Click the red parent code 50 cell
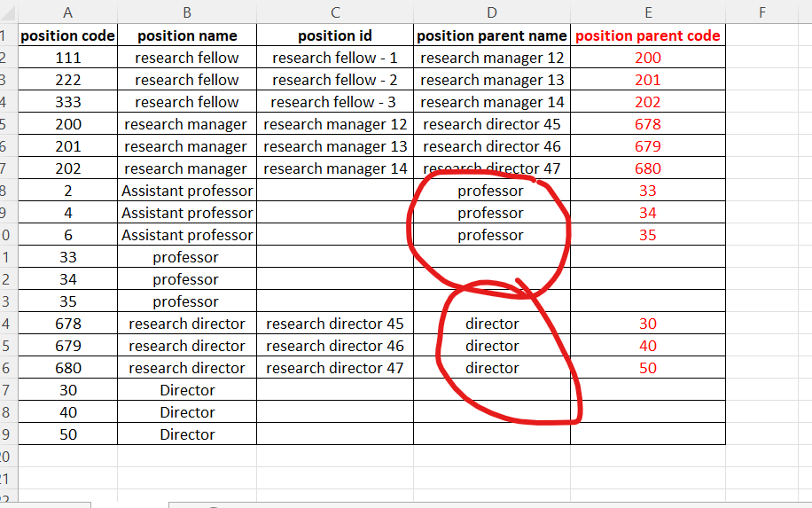This screenshot has width=812, height=508. (x=647, y=368)
